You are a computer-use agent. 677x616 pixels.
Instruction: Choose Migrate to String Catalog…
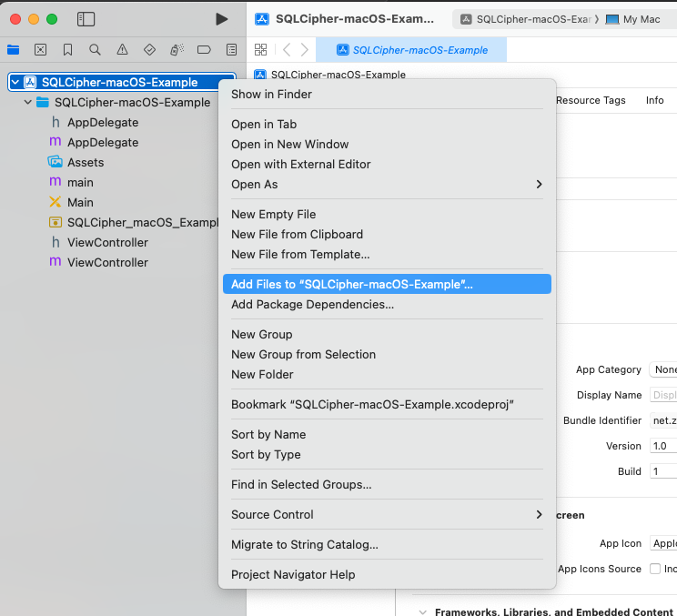click(387, 544)
